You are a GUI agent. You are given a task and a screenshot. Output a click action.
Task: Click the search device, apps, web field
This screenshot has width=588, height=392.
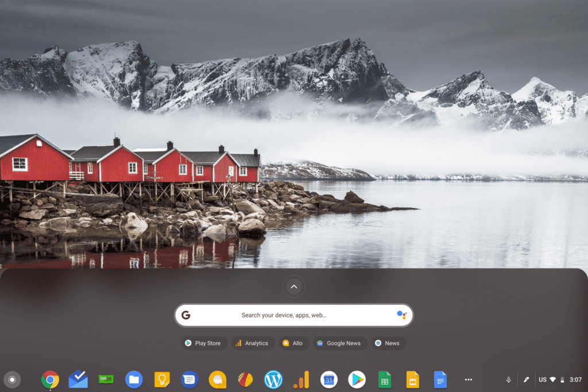coord(284,315)
